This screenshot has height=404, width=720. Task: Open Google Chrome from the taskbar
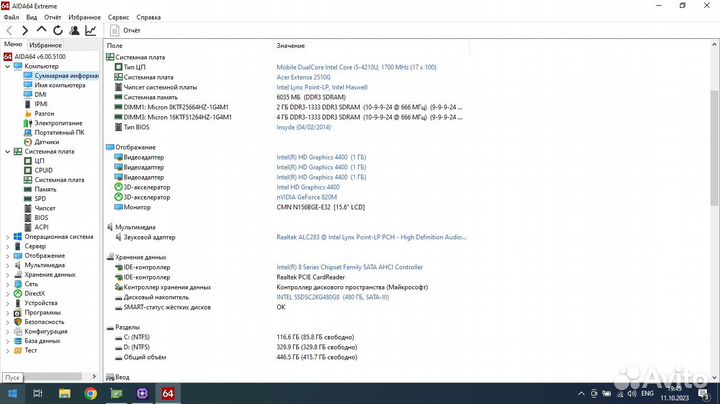click(90, 393)
